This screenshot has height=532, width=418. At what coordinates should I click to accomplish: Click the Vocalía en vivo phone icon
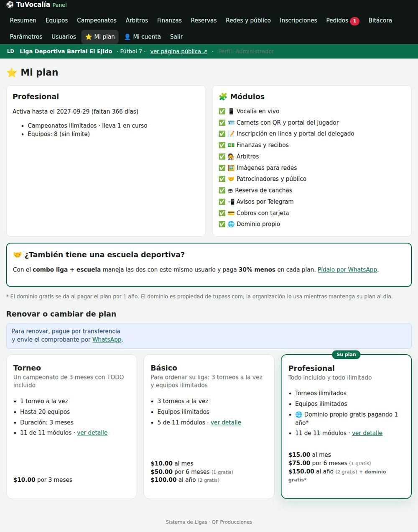coord(231,111)
